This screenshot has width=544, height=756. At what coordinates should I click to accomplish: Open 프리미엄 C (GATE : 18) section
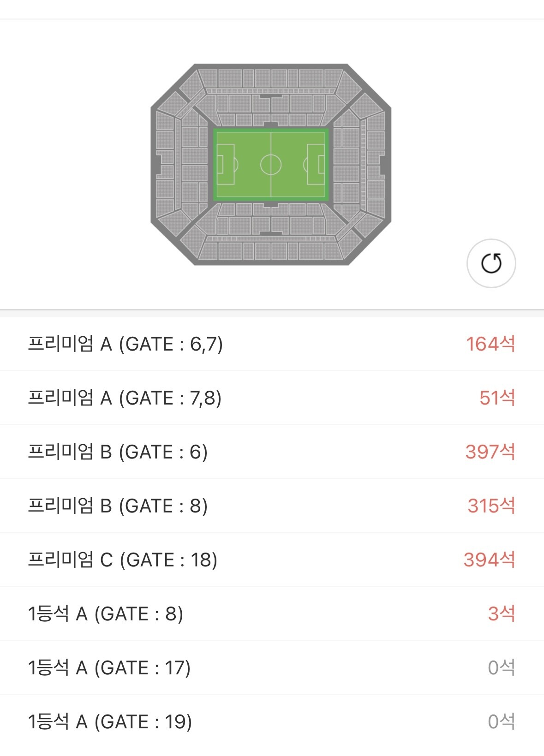tap(122, 560)
